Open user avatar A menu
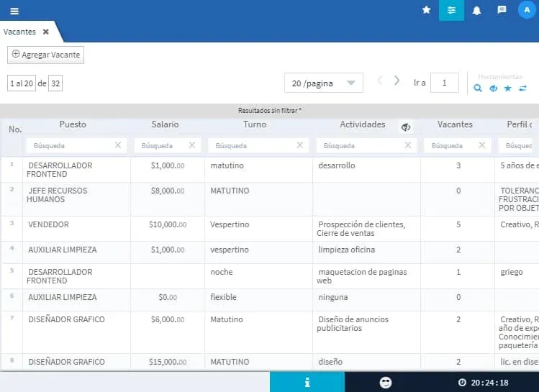 pyautogui.click(x=527, y=10)
